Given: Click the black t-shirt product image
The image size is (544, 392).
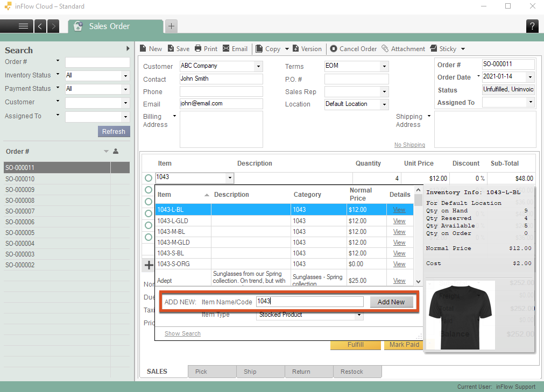Looking at the screenshot, I should tap(461, 315).
